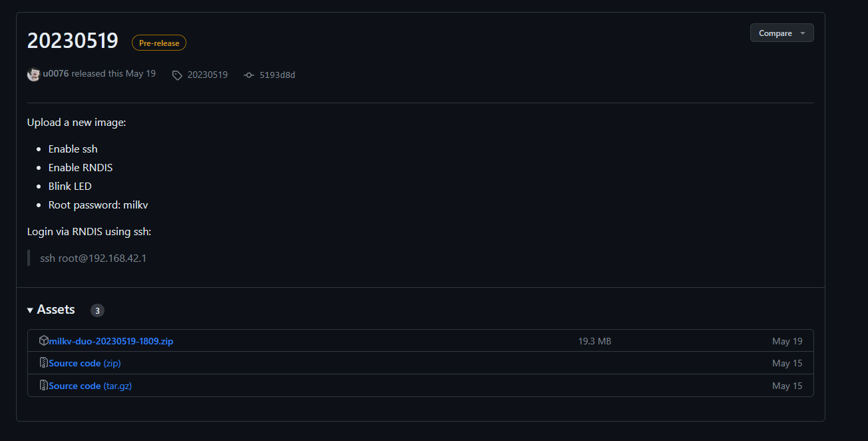The image size is (868, 441).
Task: Open commit 5193d8d
Action: pos(277,75)
